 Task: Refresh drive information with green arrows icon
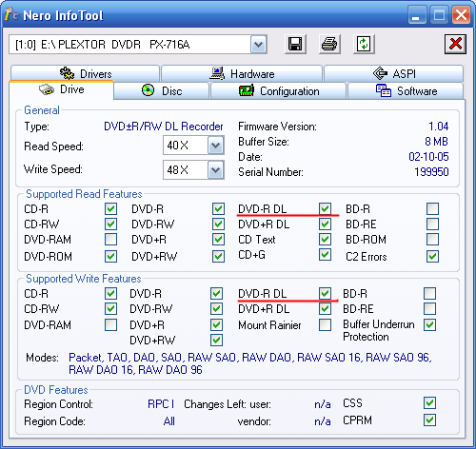point(364,44)
